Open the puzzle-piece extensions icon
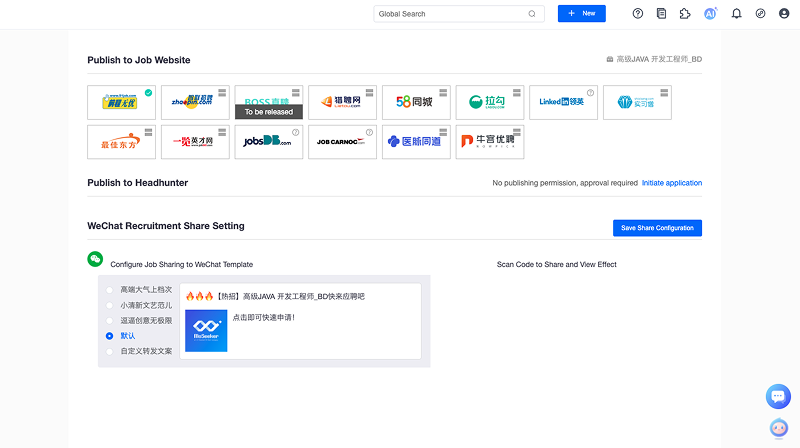 [x=685, y=14]
